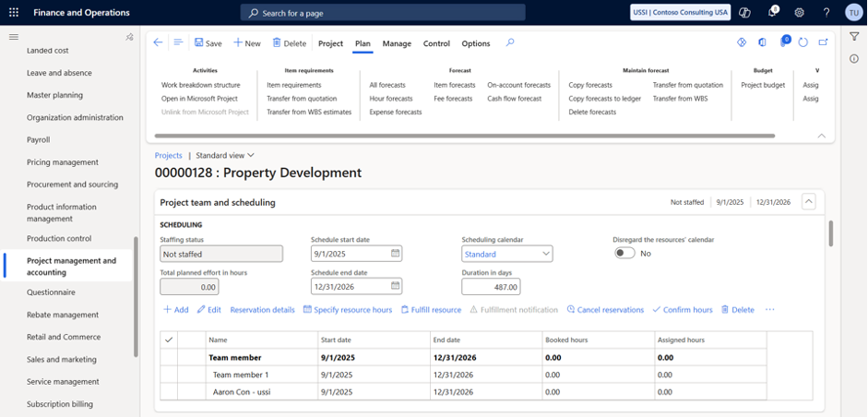This screenshot has height=417, width=868.
Task: Open the filter pane funnel icon
Action: coord(854,37)
